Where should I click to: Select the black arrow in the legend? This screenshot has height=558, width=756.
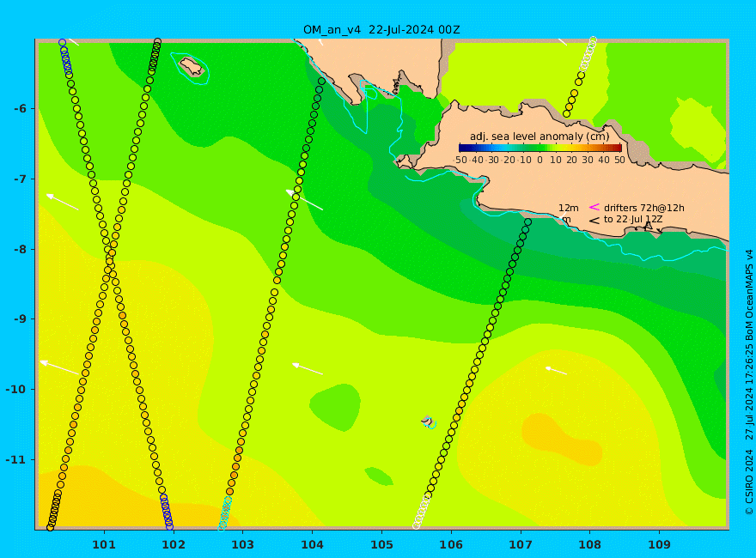tap(594, 221)
